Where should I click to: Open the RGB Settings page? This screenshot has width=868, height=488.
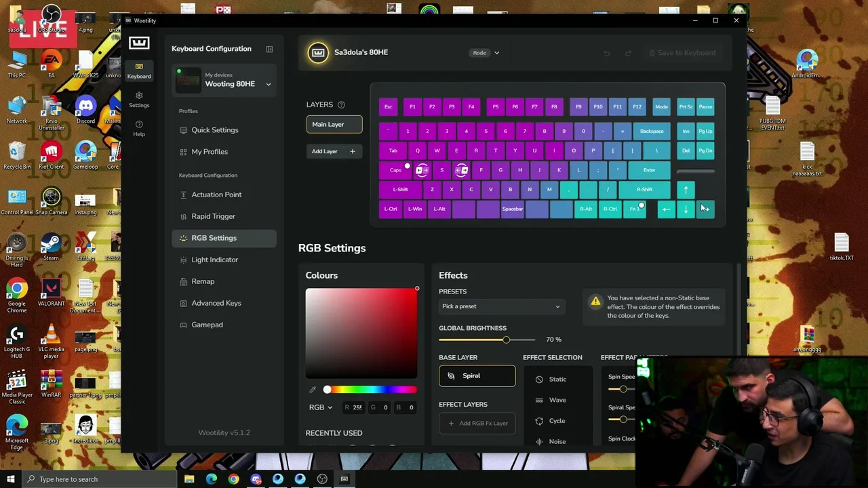point(224,239)
